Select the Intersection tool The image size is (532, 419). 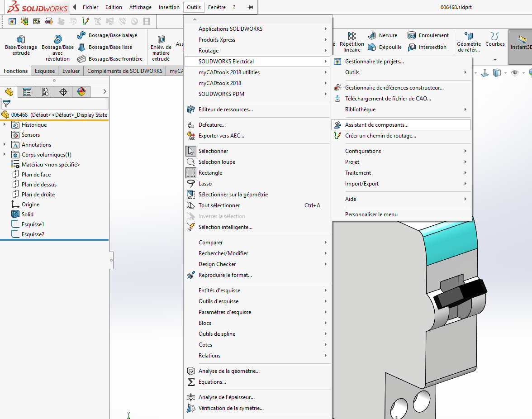point(427,47)
